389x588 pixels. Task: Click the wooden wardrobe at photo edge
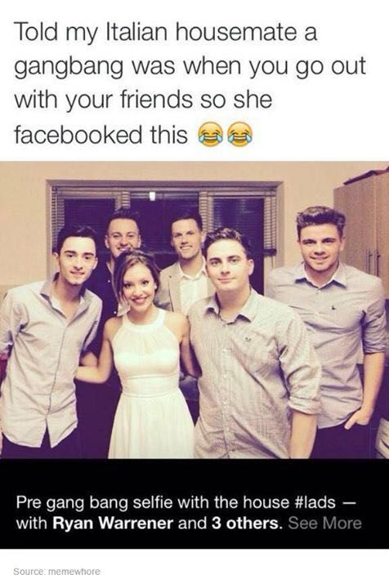[x=363, y=225]
